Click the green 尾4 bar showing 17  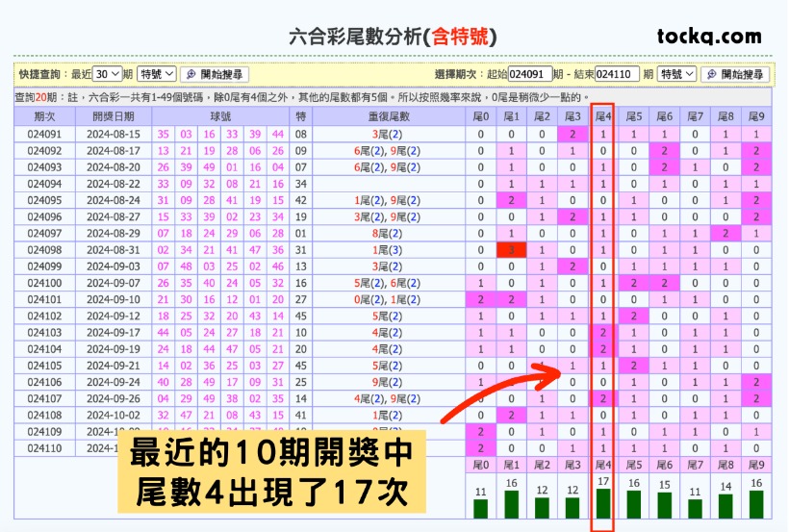pyautogui.click(x=602, y=503)
